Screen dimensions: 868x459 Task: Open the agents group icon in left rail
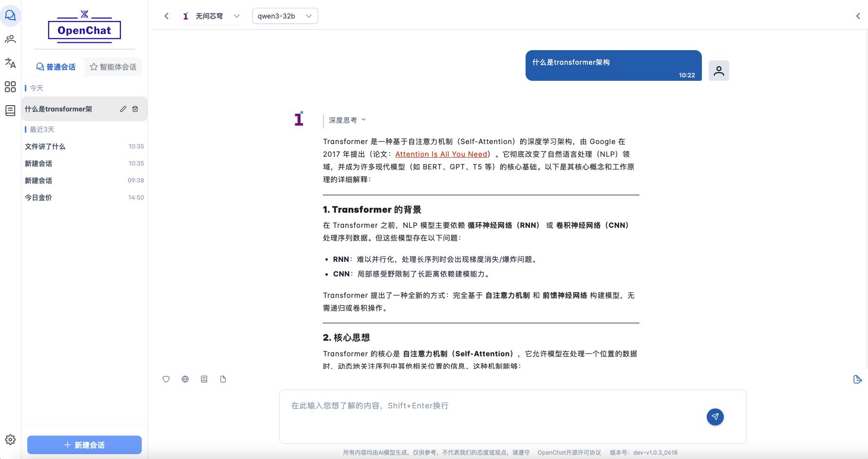coord(10,39)
